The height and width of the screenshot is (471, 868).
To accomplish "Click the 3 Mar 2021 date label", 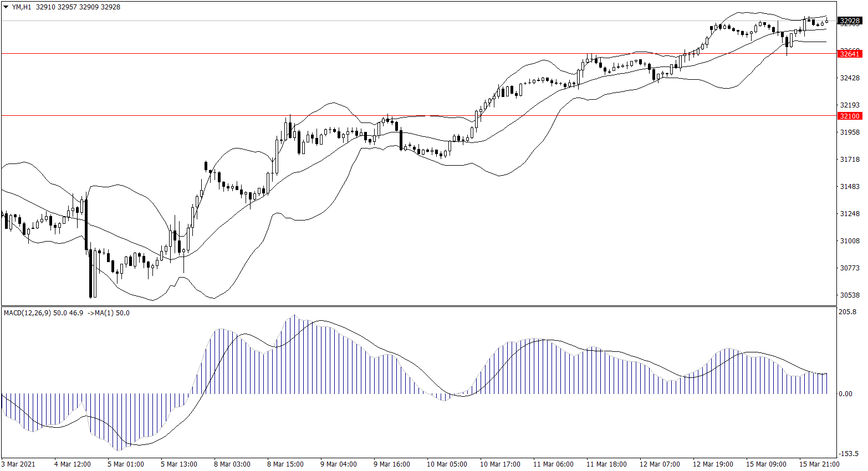I will (18, 464).
